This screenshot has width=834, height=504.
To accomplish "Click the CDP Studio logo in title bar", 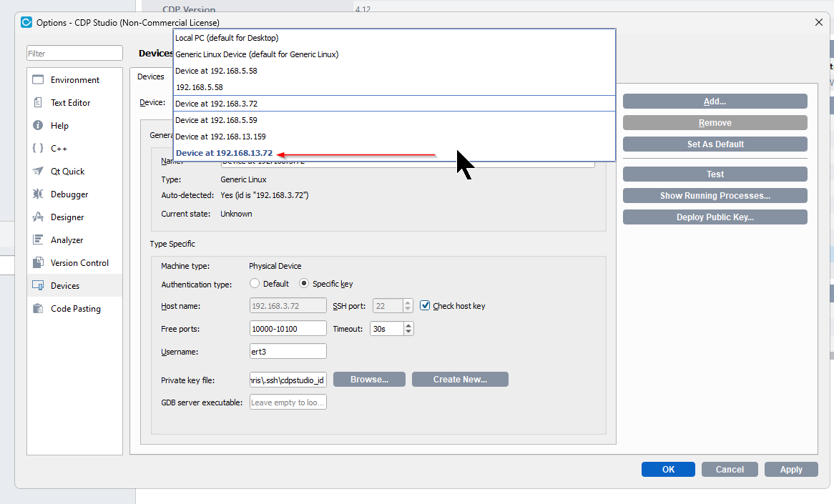I will coord(26,22).
